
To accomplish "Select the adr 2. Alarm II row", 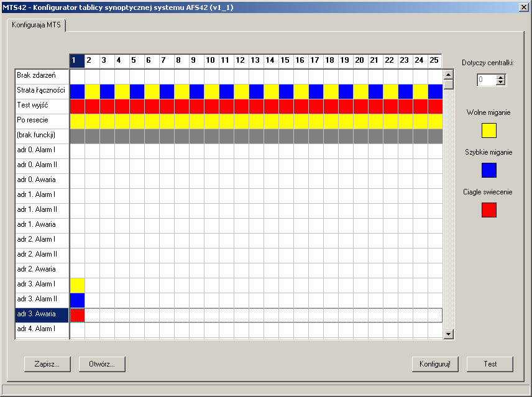I will click(x=42, y=255).
